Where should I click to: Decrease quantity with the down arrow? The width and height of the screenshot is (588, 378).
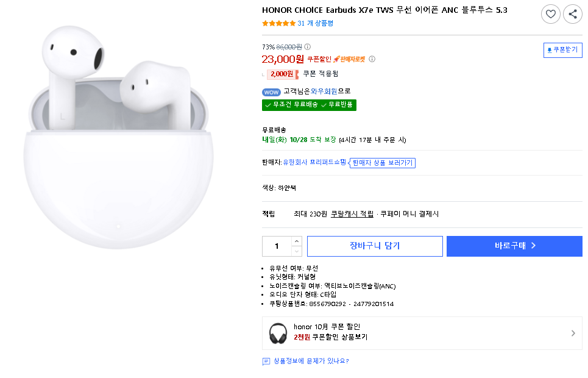point(297,251)
